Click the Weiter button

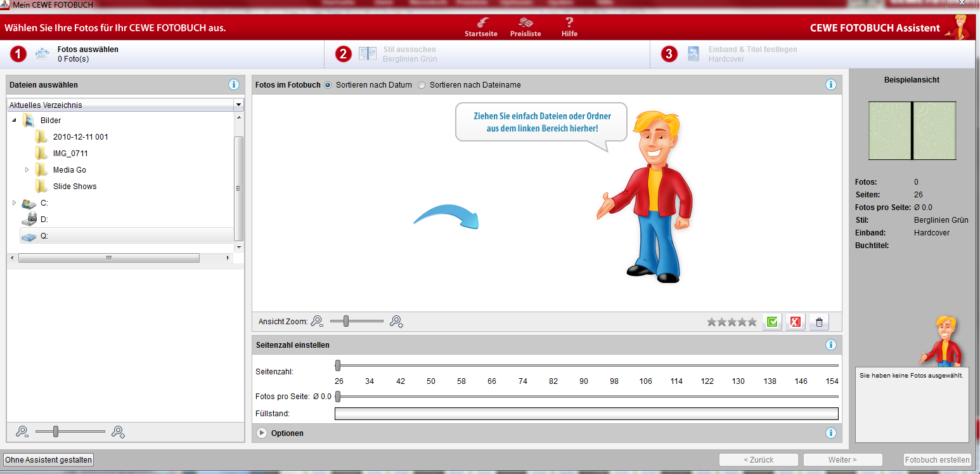pos(842,459)
